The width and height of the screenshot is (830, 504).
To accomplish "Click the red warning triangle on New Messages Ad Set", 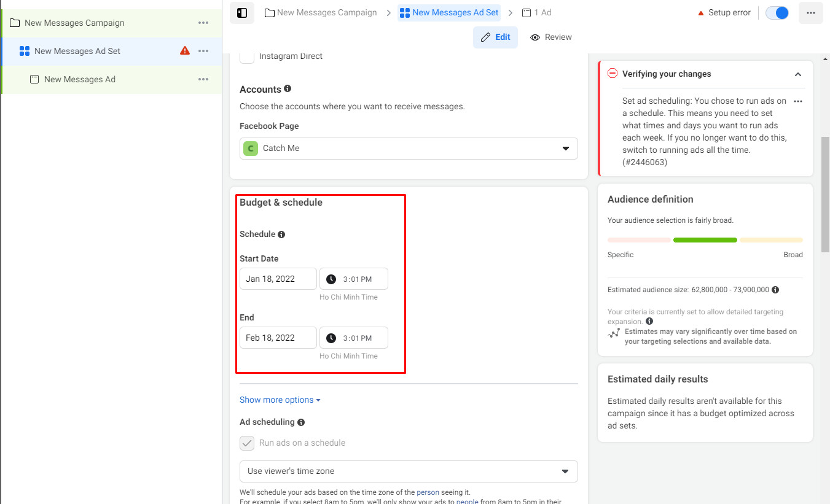I will coord(185,51).
